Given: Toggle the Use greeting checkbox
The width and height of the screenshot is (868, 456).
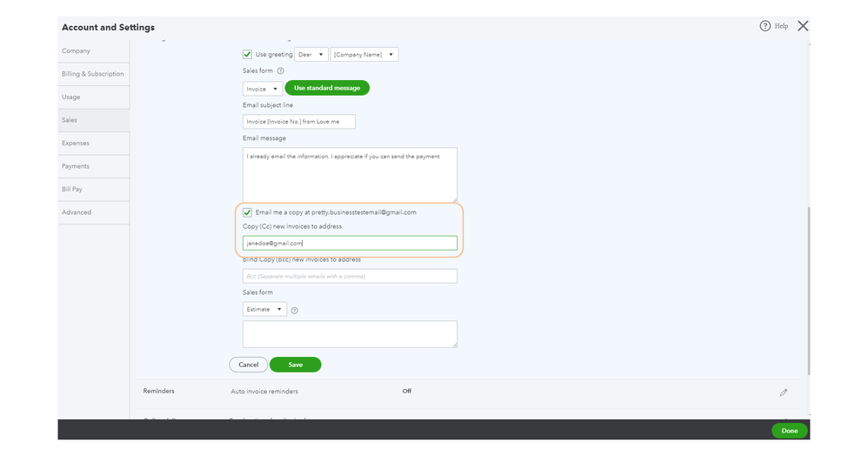Looking at the screenshot, I should 248,55.
